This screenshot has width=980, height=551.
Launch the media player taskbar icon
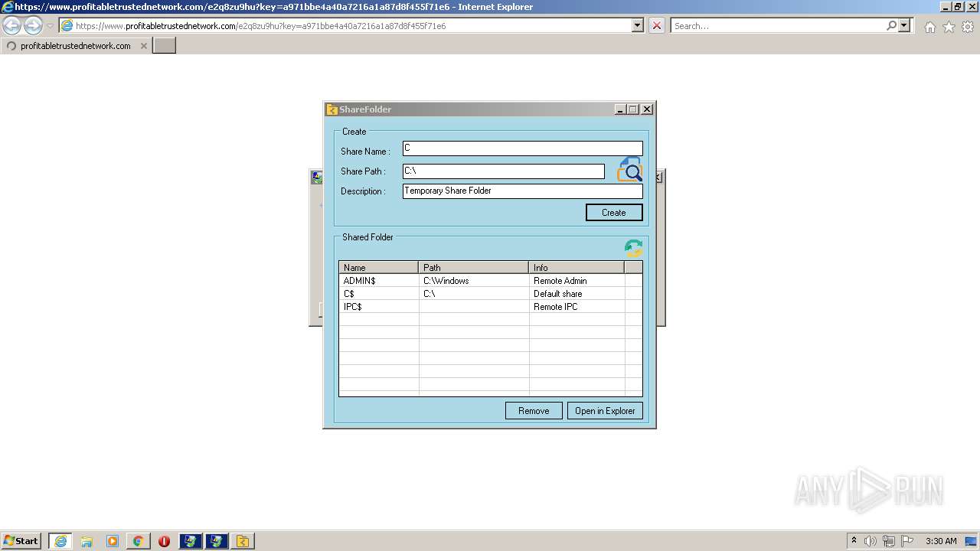pyautogui.click(x=113, y=540)
